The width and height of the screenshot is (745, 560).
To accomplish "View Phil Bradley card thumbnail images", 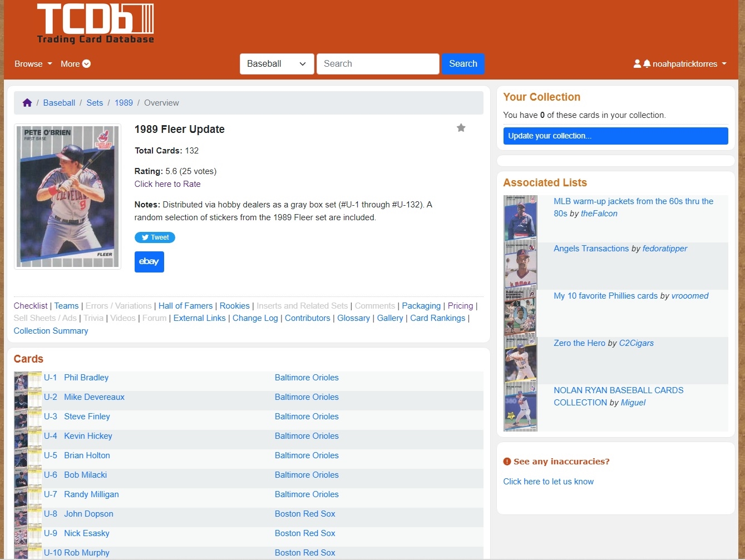I will coord(28,381).
